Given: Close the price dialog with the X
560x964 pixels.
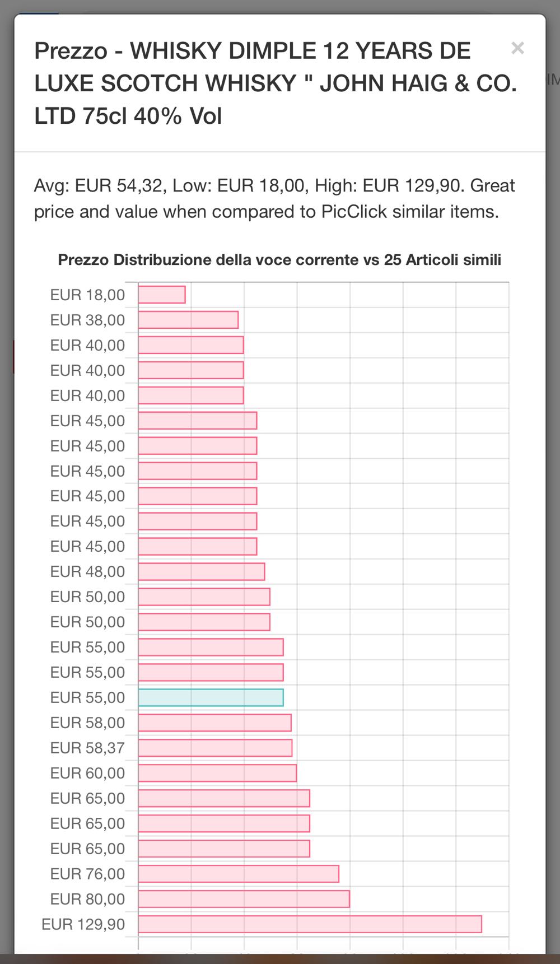Looking at the screenshot, I should [x=517, y=48].
